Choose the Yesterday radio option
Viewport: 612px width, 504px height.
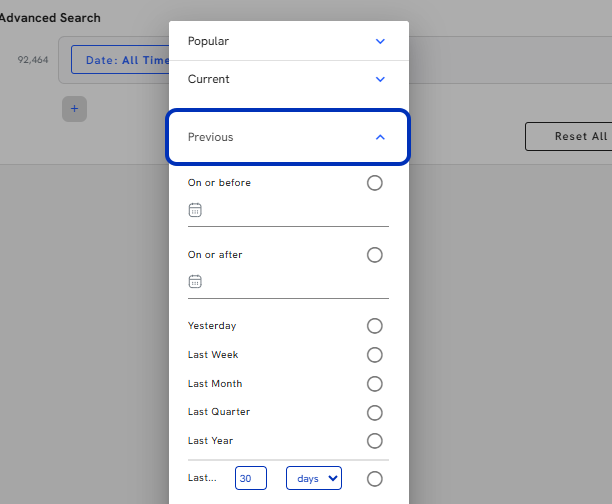pyautogui.click(x=375, y=326)
